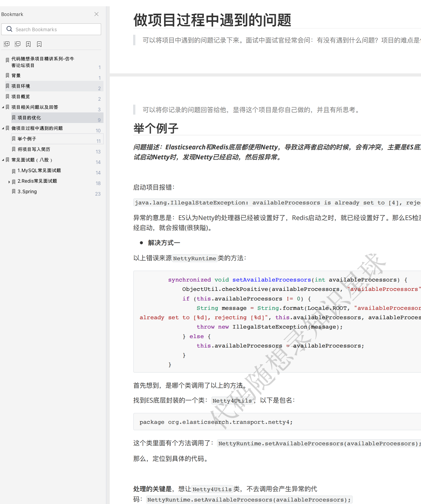Image resolution: width=421 pixels, height=504 pixels.
Task: Delete bookmark using the minus bookmark icon
Action: (x=39, y=44)
